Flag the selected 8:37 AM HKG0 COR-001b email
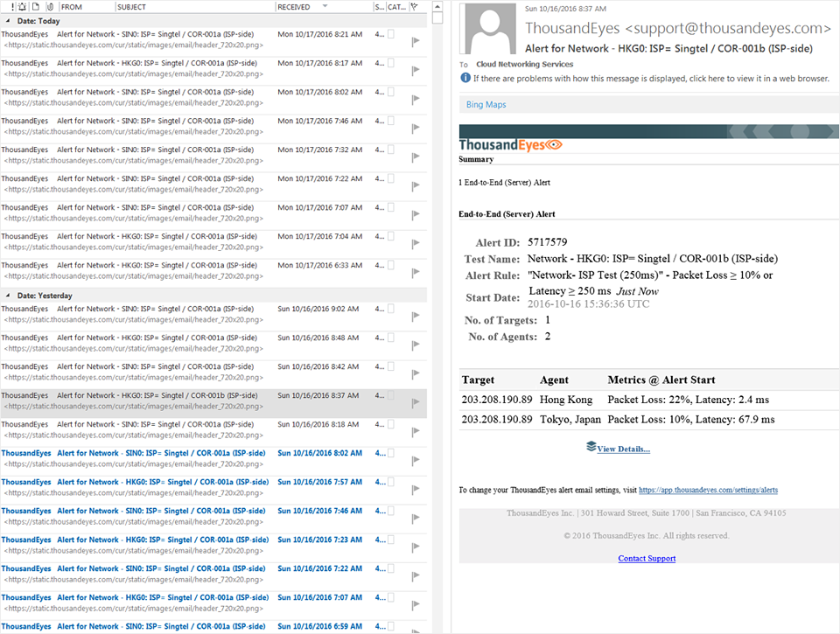840x634 pixels. (415, 401)
